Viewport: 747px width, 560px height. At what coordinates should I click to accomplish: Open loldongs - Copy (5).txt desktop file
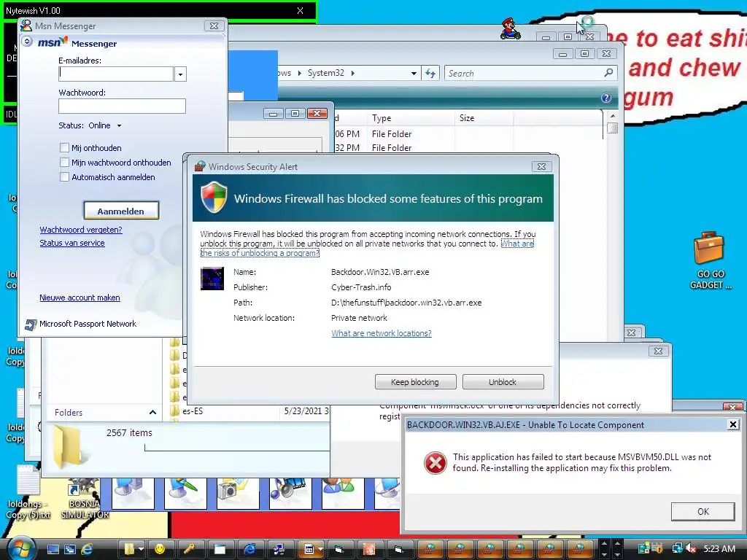click(28, 493)
